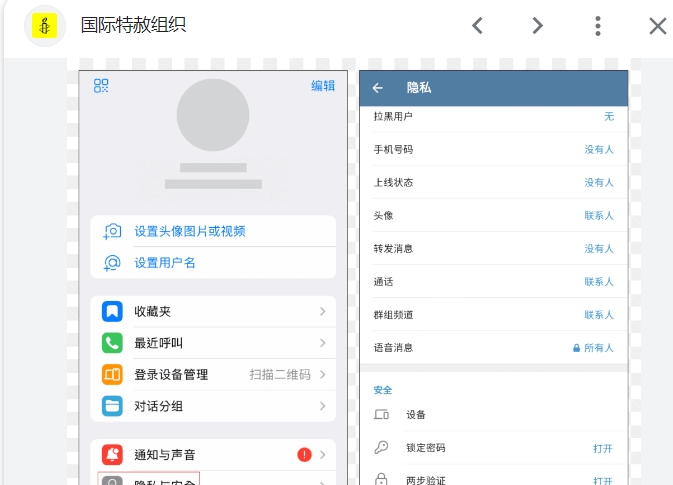Close the image viewer with X
673x485 pixels.
[x=658, y=26]
